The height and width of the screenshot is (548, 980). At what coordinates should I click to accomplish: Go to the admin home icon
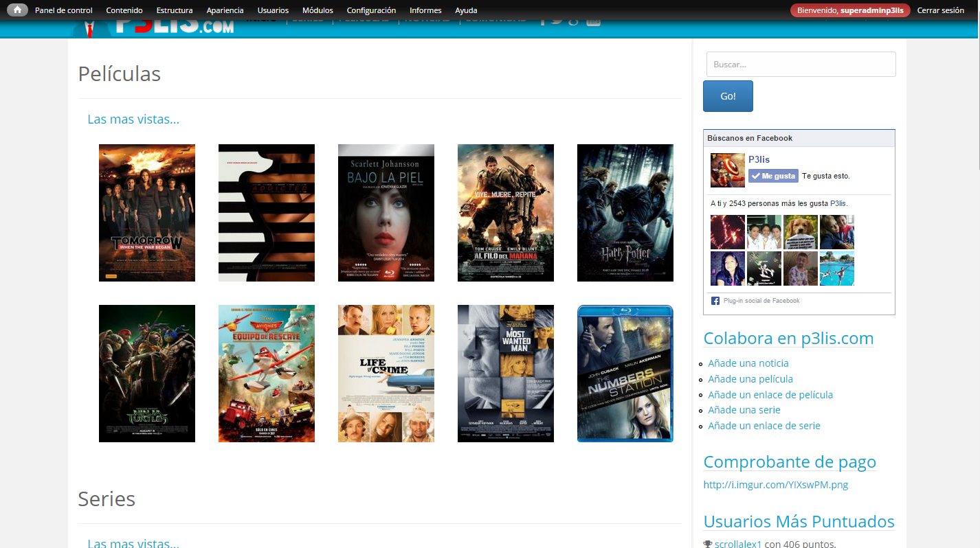click(x=17, y=10)
